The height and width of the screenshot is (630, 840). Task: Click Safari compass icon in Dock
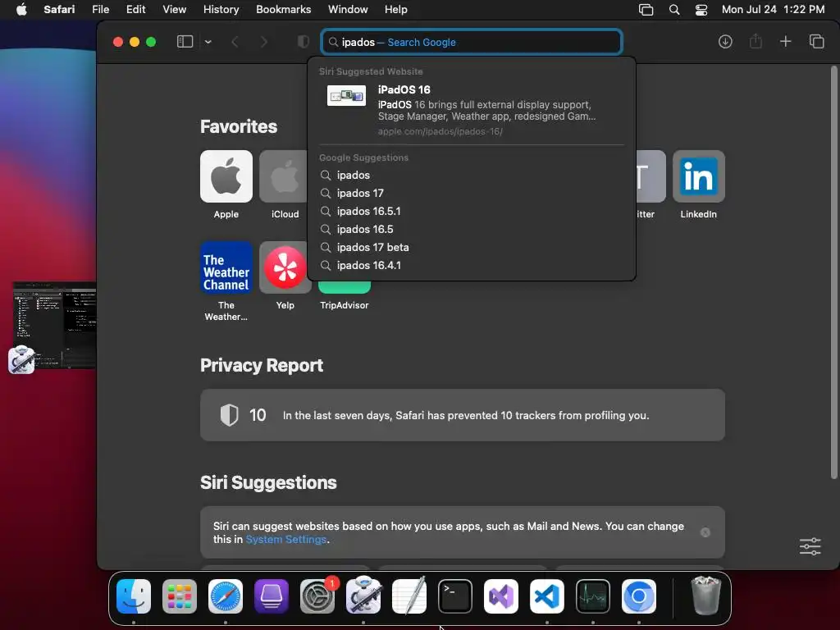tap(226, 596)
